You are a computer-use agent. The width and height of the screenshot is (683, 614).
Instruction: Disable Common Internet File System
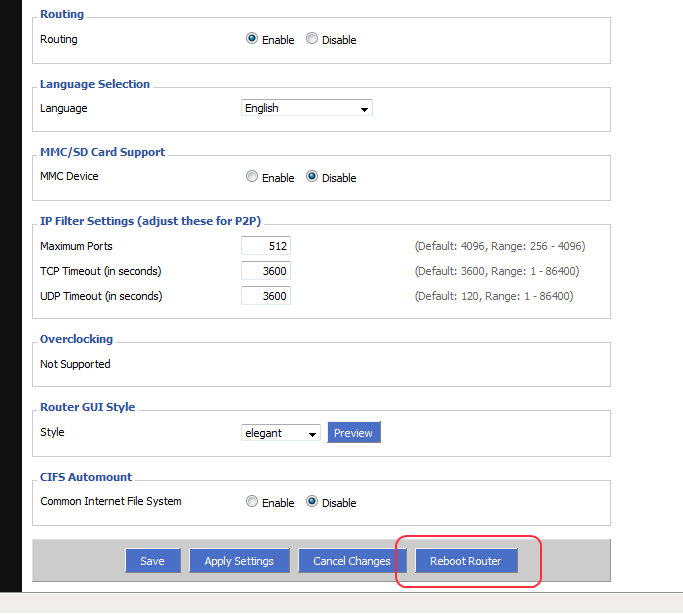pyautogui.click(x=312, y=501)
